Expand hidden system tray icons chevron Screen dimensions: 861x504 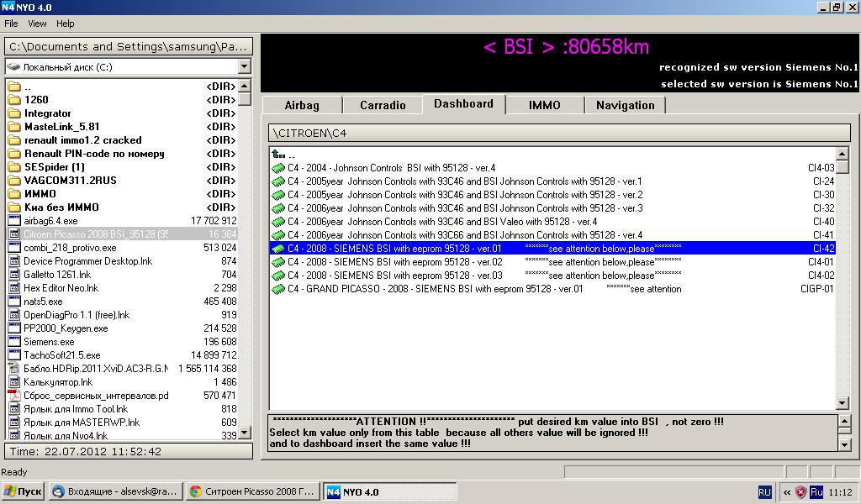point(786,492)
